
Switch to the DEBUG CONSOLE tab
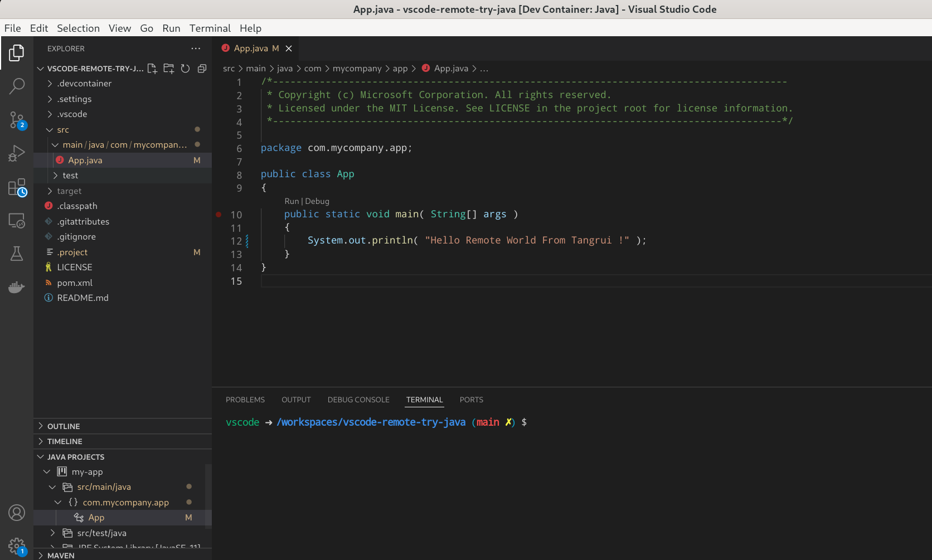[358, 400]
